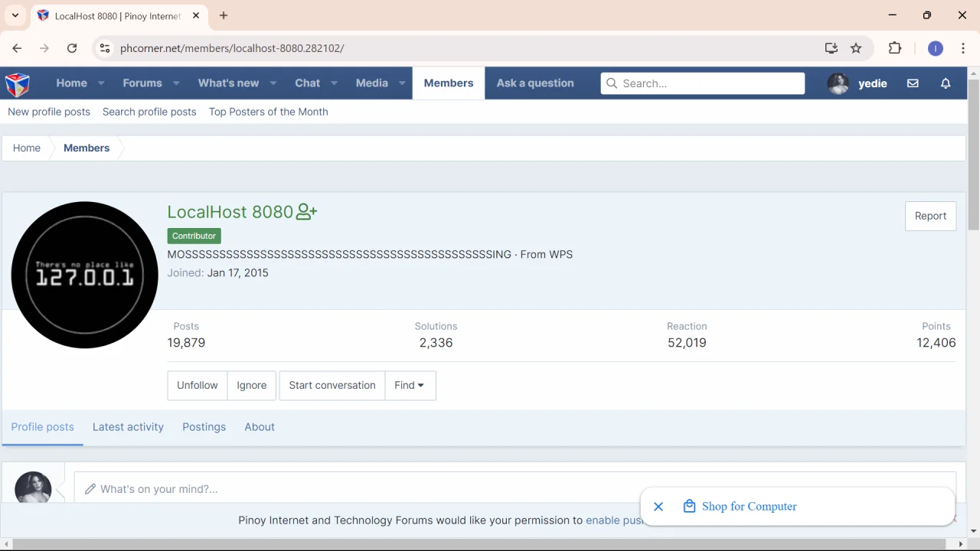
Task: Select the Profile posts tab
Action: point(43,427)
